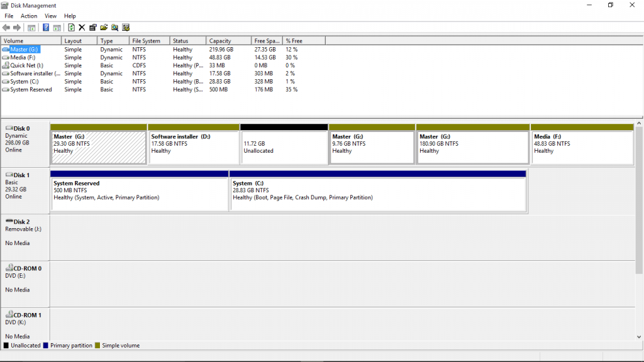This screenshot has height=362, width=644.
Task: Click the vertical scrollbar thumb in disk pane
Action: 639,200
